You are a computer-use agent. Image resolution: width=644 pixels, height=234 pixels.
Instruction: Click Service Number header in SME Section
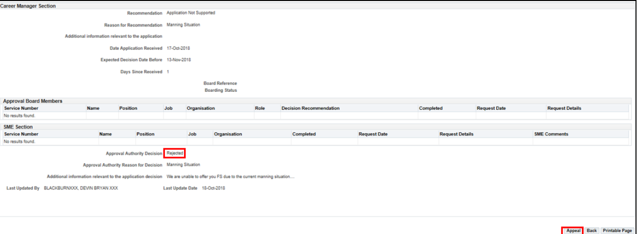point(21,134)
